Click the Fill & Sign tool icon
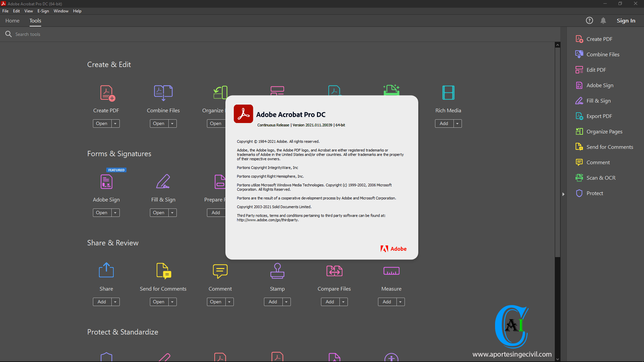The width and height of the screenshot is (644, 362). [163, 181]
